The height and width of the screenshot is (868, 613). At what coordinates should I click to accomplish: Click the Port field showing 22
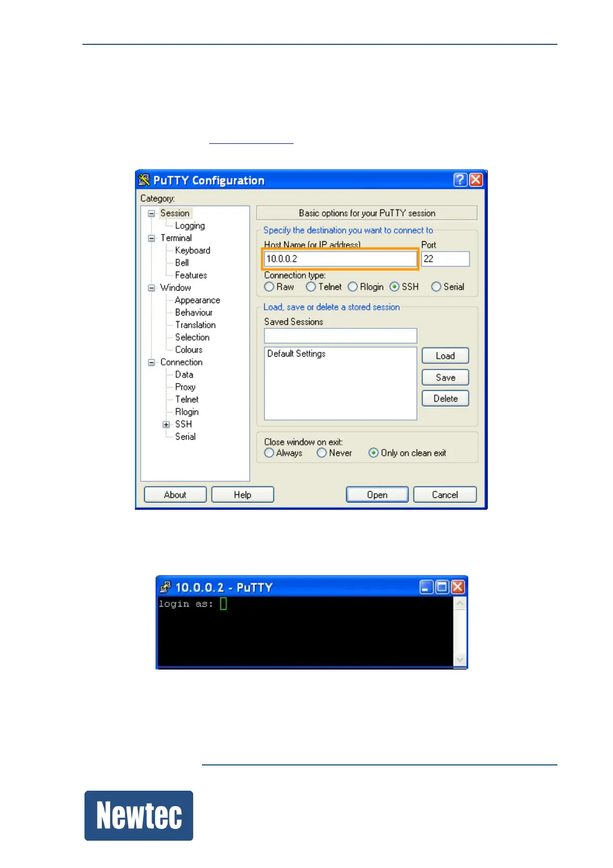click(445, 259)
